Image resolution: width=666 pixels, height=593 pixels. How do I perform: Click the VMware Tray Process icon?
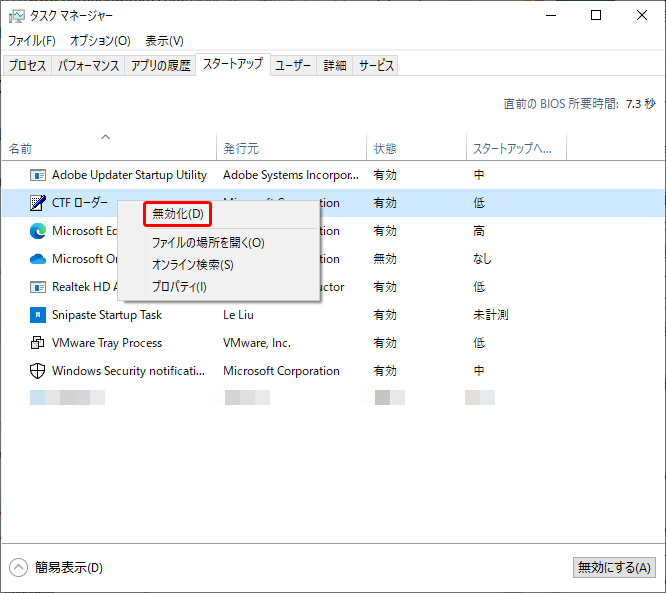(x=38, y=342)
